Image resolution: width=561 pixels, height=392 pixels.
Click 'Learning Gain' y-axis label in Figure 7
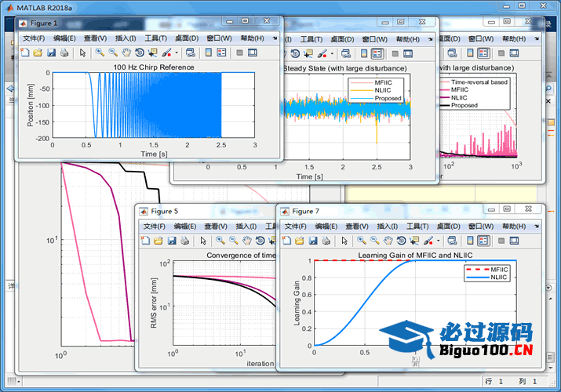pos(297,303)
